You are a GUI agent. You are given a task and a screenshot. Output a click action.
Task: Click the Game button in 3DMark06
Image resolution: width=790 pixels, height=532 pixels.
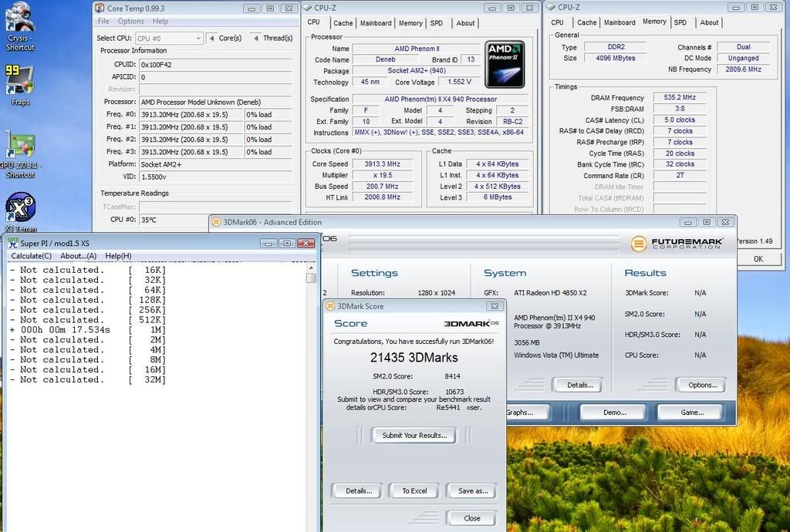[x=692, y=412]
